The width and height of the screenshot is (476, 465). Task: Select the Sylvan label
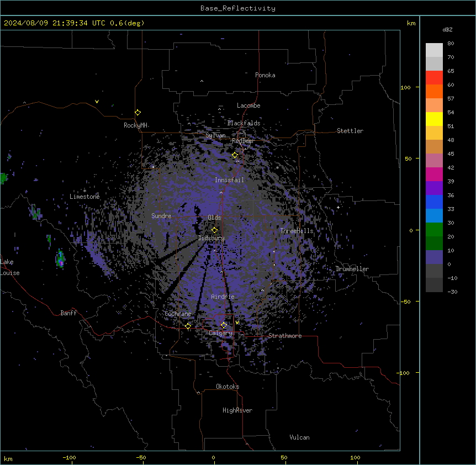[x=215, y=135]
